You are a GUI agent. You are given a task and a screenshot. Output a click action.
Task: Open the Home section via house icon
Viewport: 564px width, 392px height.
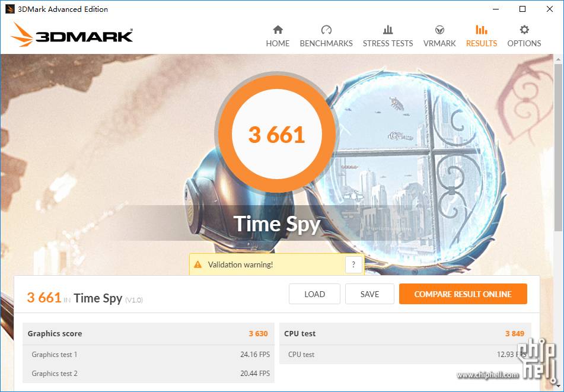[x=278, y=30]
